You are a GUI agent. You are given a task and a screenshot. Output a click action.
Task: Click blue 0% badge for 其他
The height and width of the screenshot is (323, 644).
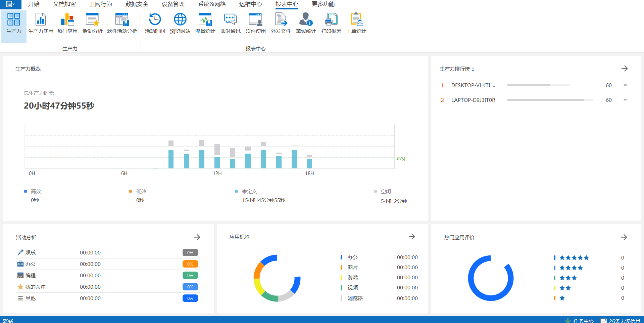190,298
